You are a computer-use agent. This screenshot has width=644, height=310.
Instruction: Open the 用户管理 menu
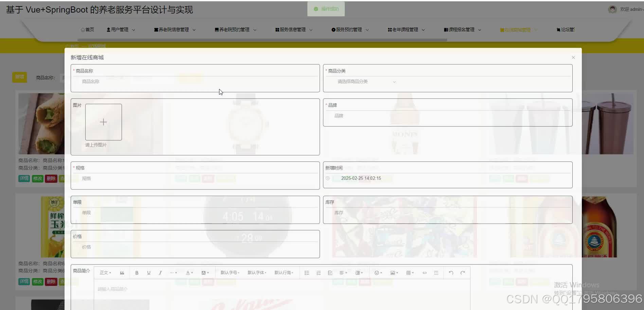(121, 30)
